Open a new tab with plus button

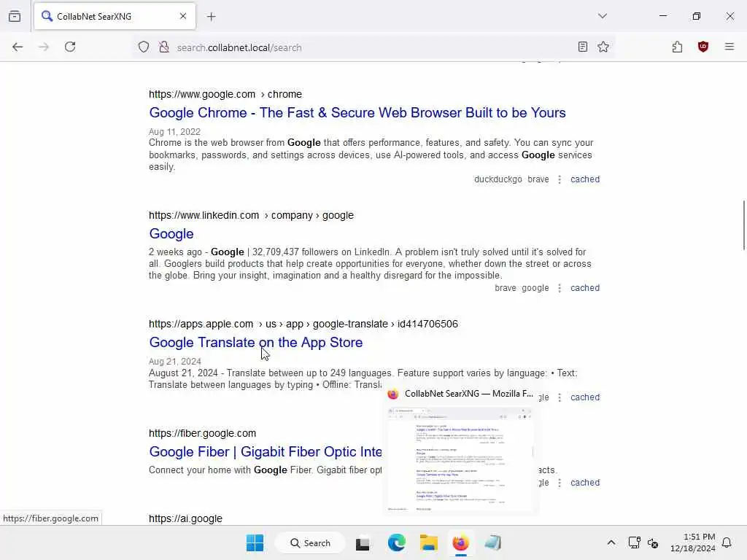(212, 17)
